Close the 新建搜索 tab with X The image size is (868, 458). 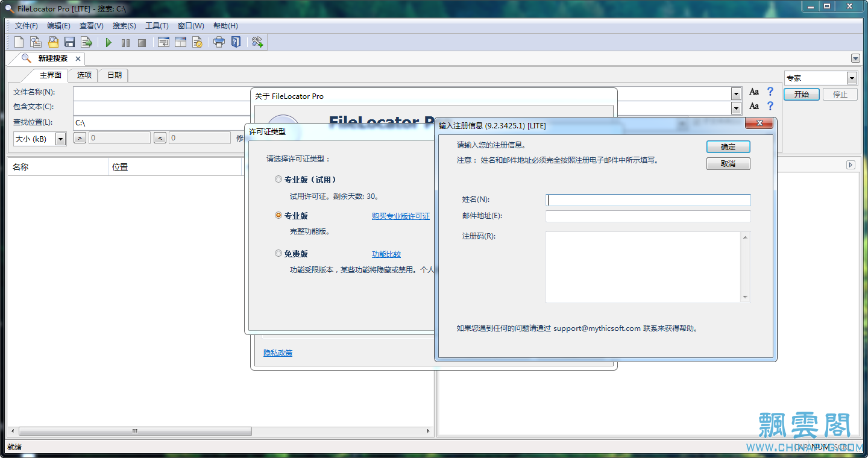tap(78, 58)
